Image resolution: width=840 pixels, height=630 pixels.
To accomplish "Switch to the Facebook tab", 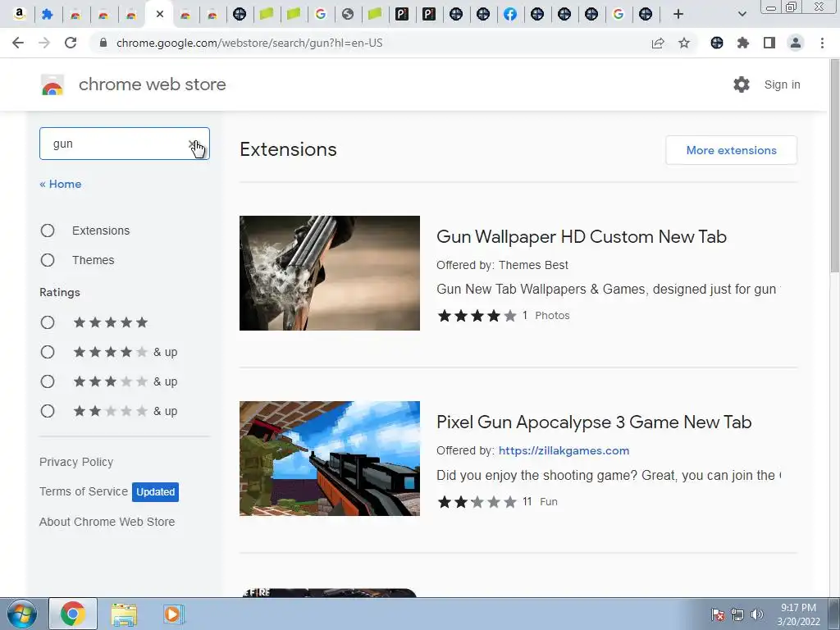I will tap(510, 14).
